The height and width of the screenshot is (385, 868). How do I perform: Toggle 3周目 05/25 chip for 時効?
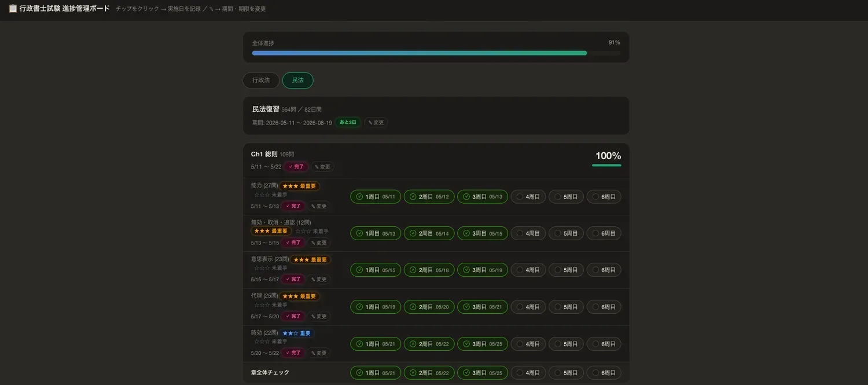point(483,344)
